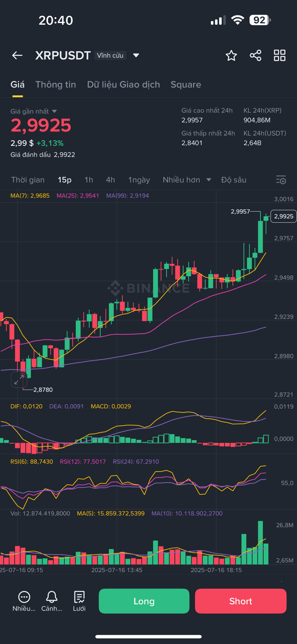Open the XRPUSDT pair selector dropdown arrow
297x644 pixels.
136,55
